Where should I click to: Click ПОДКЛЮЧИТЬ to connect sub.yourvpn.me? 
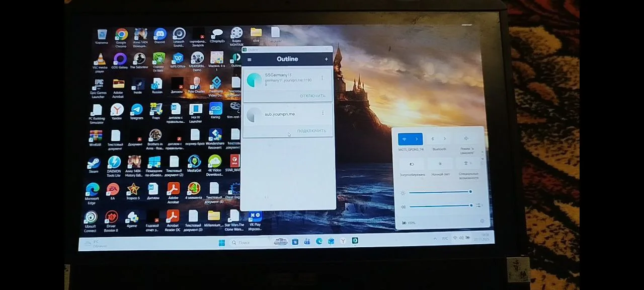tap(311, 131)
